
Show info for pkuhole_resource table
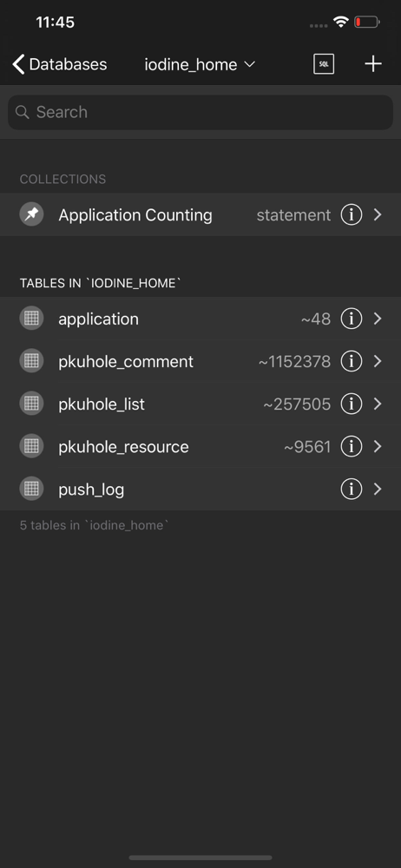tap(352, 446)
